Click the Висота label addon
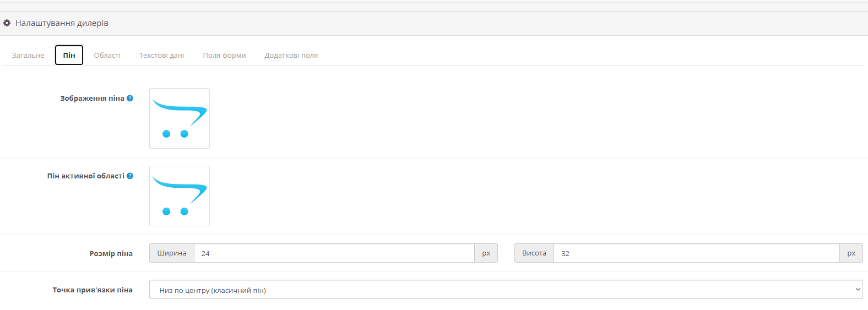This screenshot has height=310, width=868. pos(534,253)
